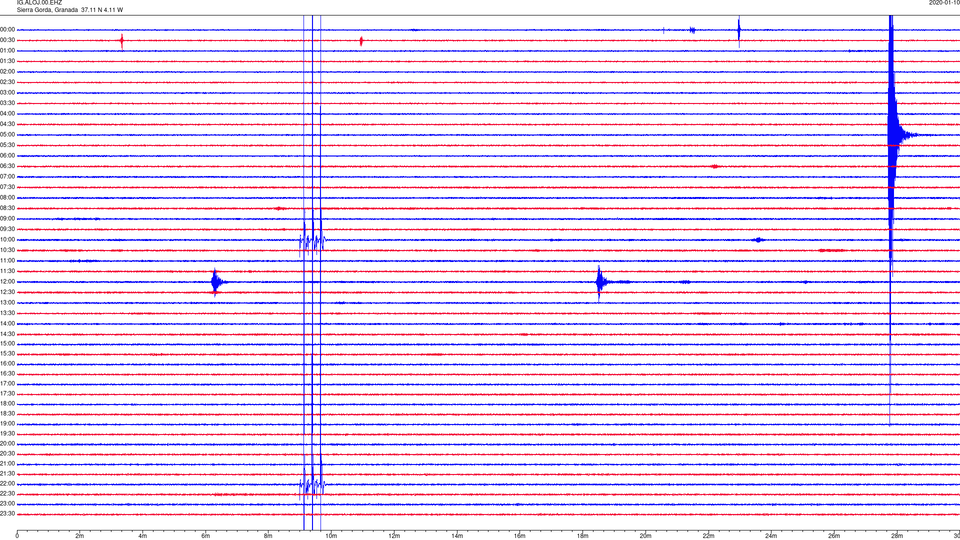Click the 10m tick on the minutes axis
This screenshot has width=960, height=540.
tap(331, 536)
